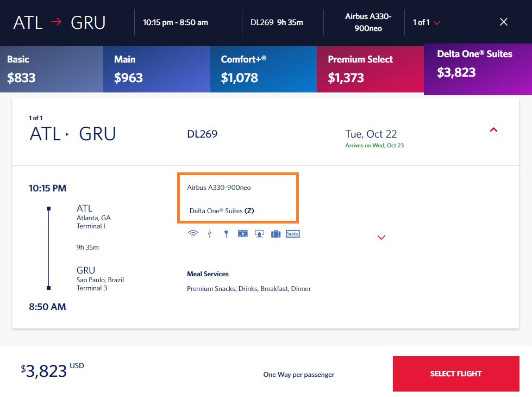Click the Delta One Suites (Z) cabin label

point(222,211)
